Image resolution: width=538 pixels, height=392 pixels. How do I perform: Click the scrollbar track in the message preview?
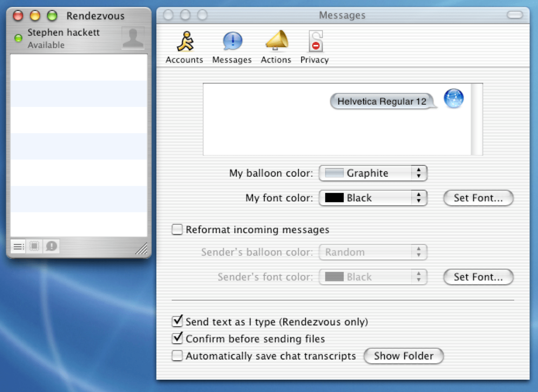coord(476,119)
